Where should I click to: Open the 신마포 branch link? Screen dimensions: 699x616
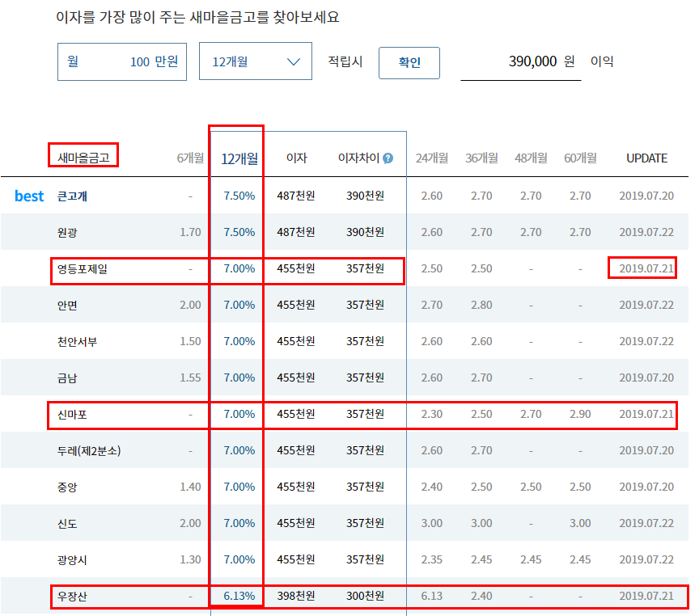coord(72,415)
